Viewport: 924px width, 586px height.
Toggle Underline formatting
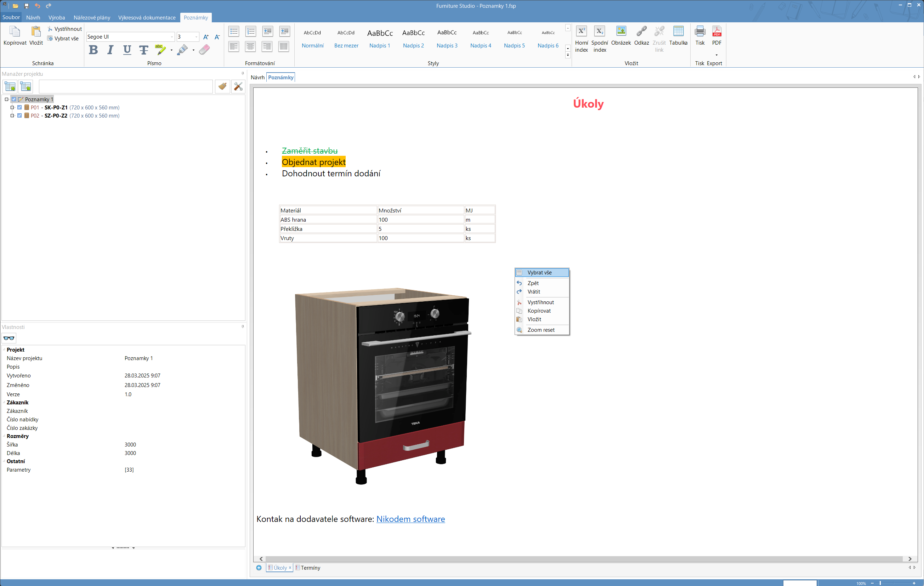pyautogui.click(x=127, y=50)
